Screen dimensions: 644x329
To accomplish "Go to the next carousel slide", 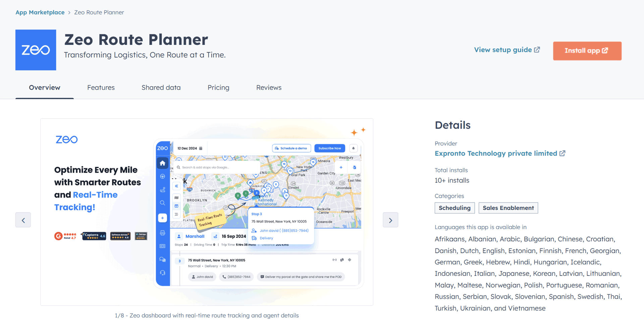I will 390,220.
